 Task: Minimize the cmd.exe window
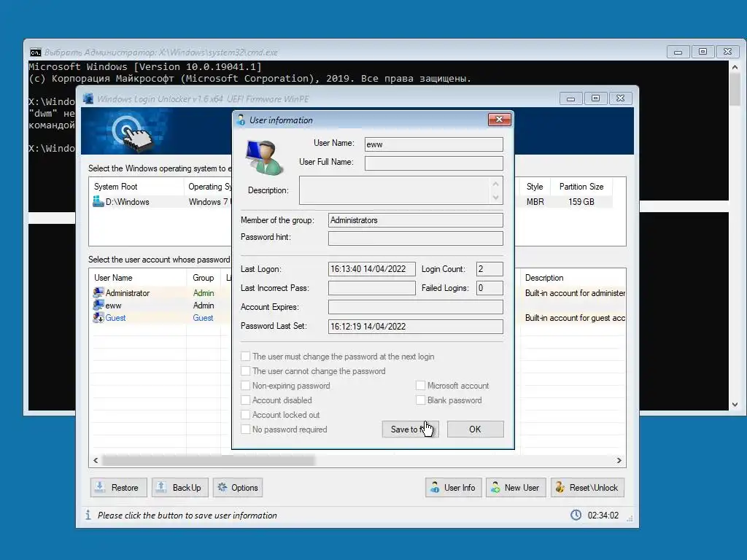click(678, 52)
